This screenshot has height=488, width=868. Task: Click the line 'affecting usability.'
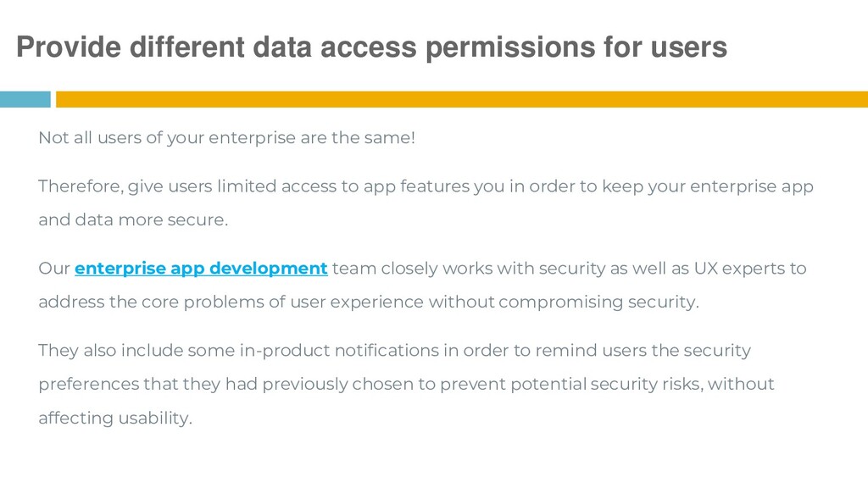[x=115, y=419]
